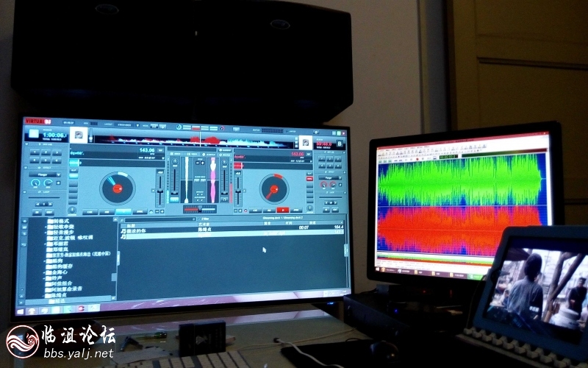Click the right deck album art icon
The width and height of the screenshot is (588, 368).
(304, 141)
